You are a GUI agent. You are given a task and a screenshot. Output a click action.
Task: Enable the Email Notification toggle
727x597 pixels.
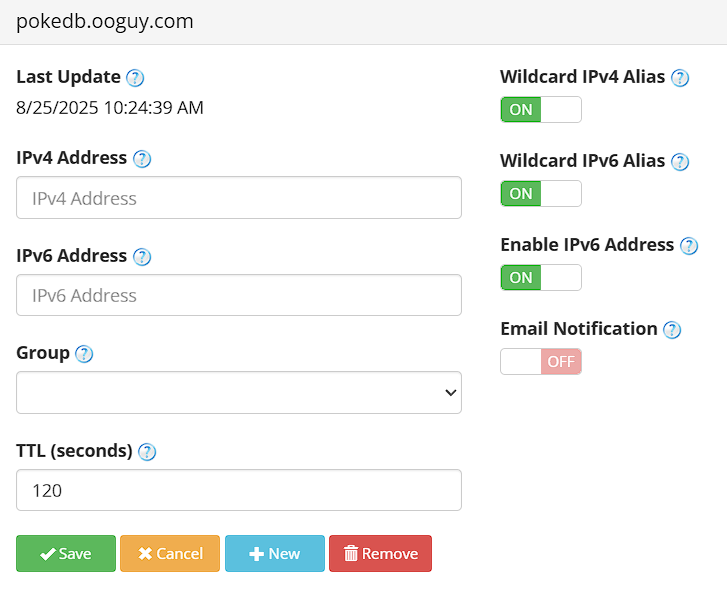pos(541,362)
